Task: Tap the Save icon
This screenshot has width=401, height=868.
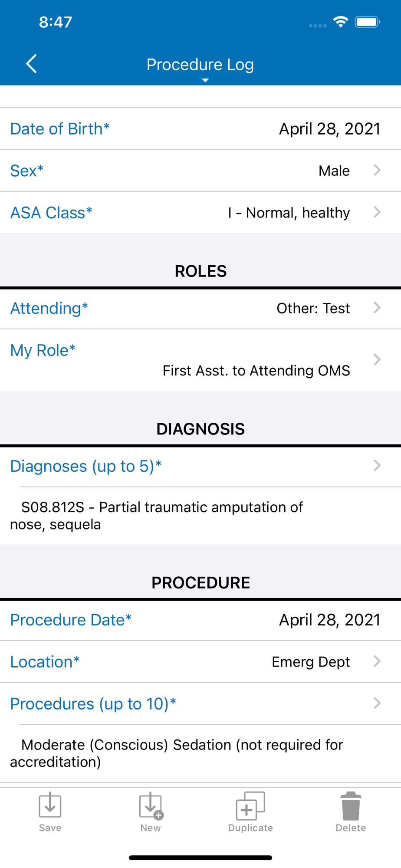Action: point(50,805)
